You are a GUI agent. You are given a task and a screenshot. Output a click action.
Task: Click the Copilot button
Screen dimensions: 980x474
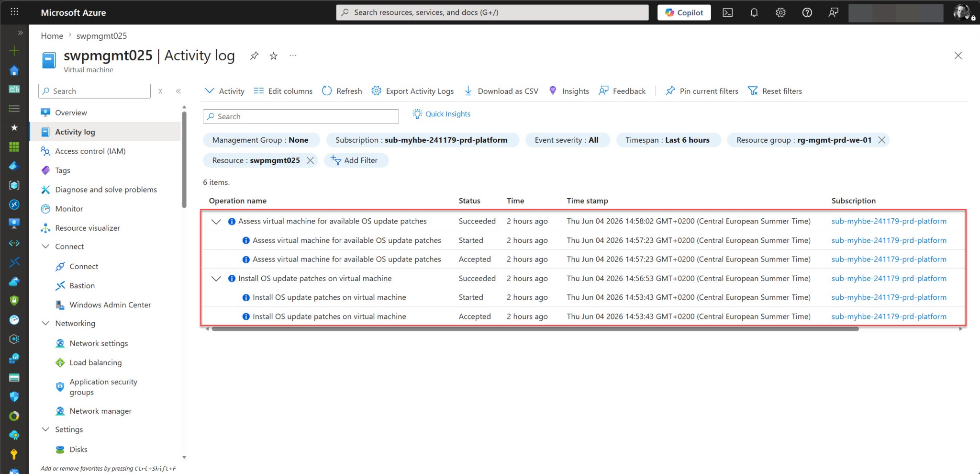tap(684, 12)
